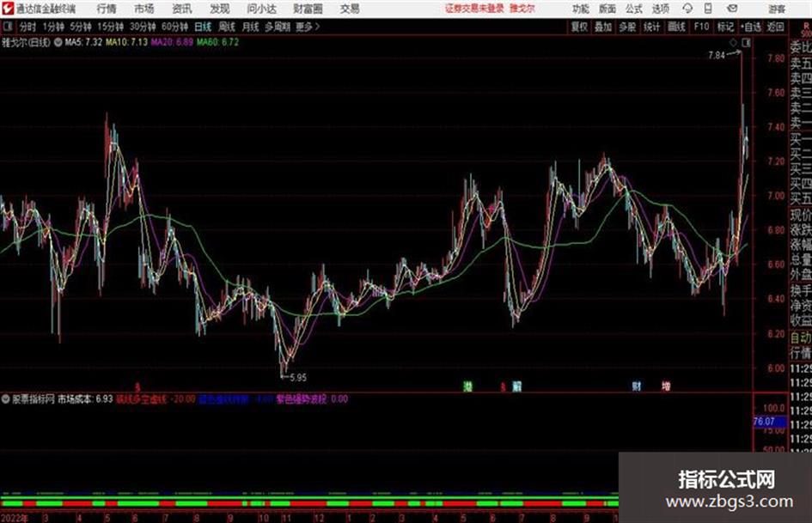Click the 7.84 high price marker
Viewport: 812px width, 523px height.
tap(717, 56)
